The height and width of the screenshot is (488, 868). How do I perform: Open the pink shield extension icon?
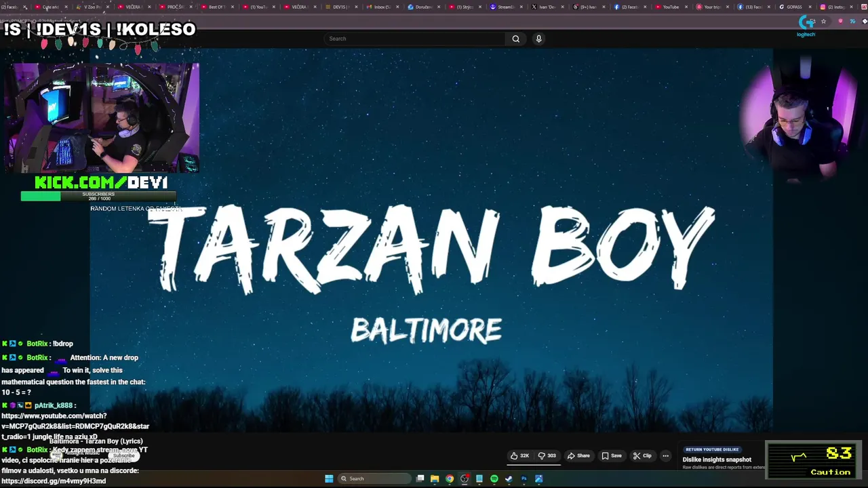840,22
